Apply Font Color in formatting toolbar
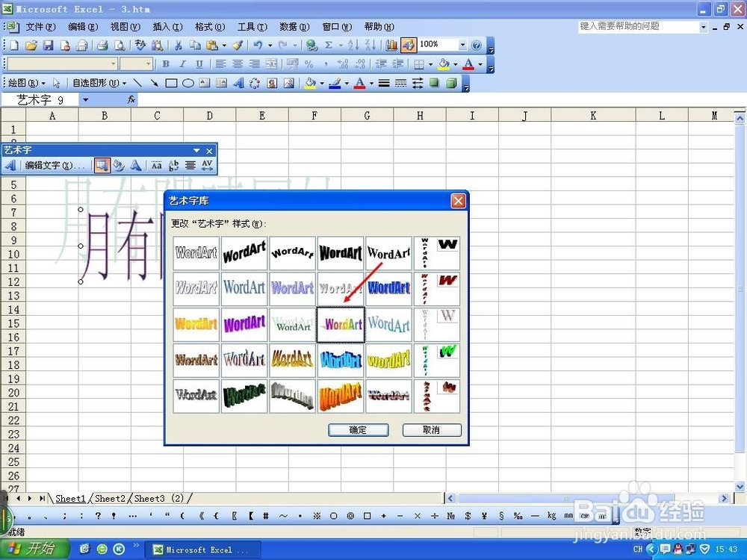 [468, 63]
